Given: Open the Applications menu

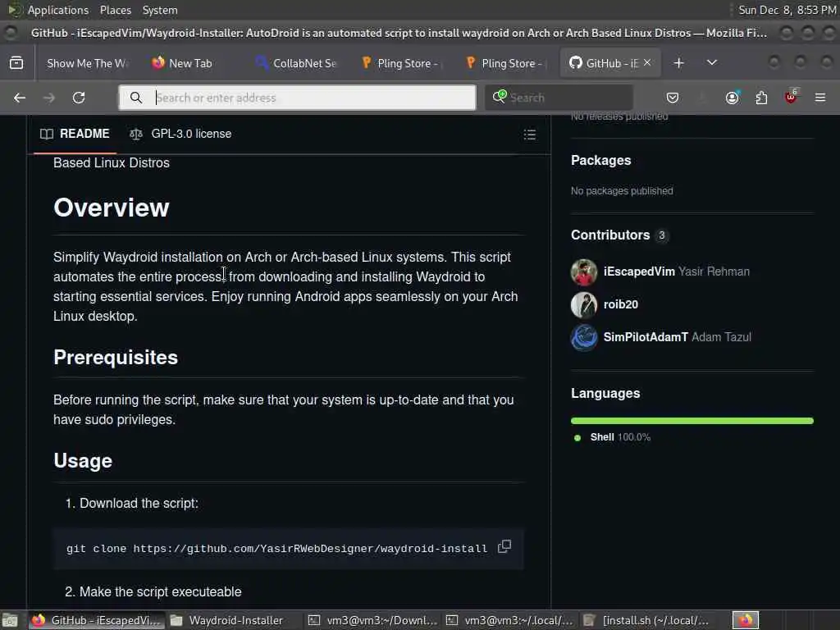Looking at the screenshot, I should pos(58,10).
